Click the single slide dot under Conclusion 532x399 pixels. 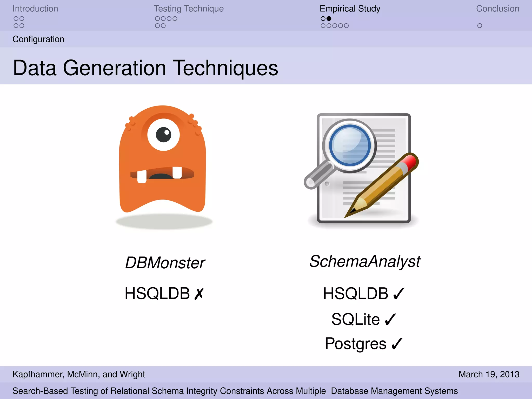480,26
